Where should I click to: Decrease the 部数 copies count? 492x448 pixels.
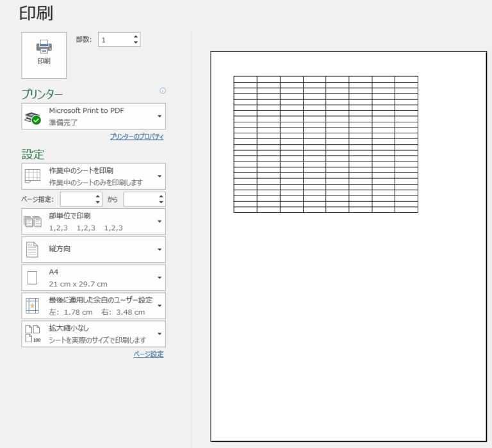coord(135,43)
